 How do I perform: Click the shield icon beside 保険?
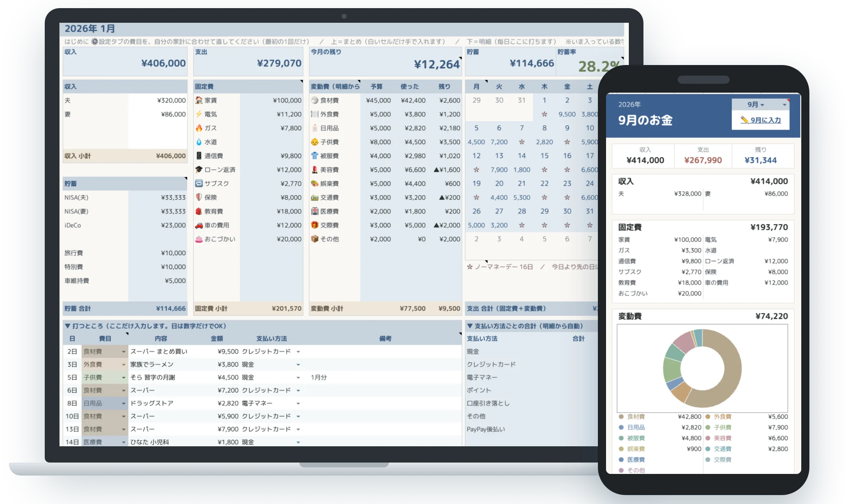coord(199,197)
